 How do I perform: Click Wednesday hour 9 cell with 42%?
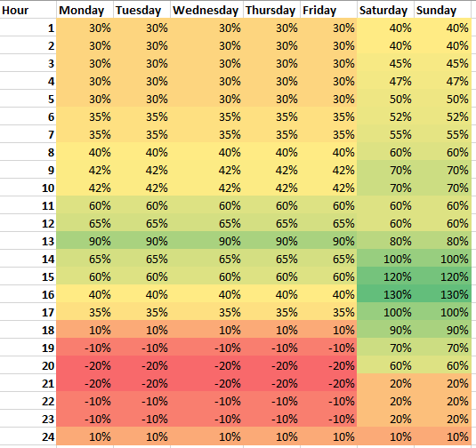[x=206, y=170]
